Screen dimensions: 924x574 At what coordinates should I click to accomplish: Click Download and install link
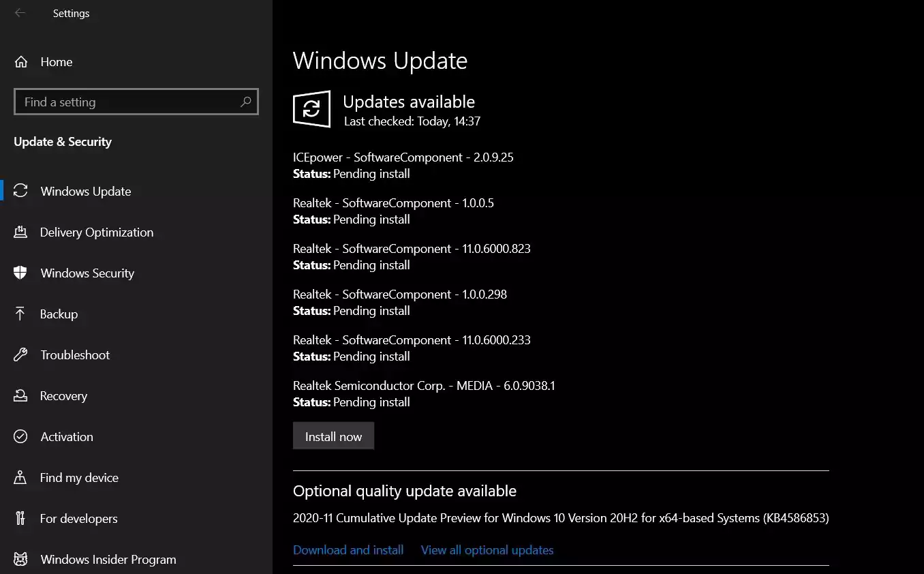tap(348, 549)
